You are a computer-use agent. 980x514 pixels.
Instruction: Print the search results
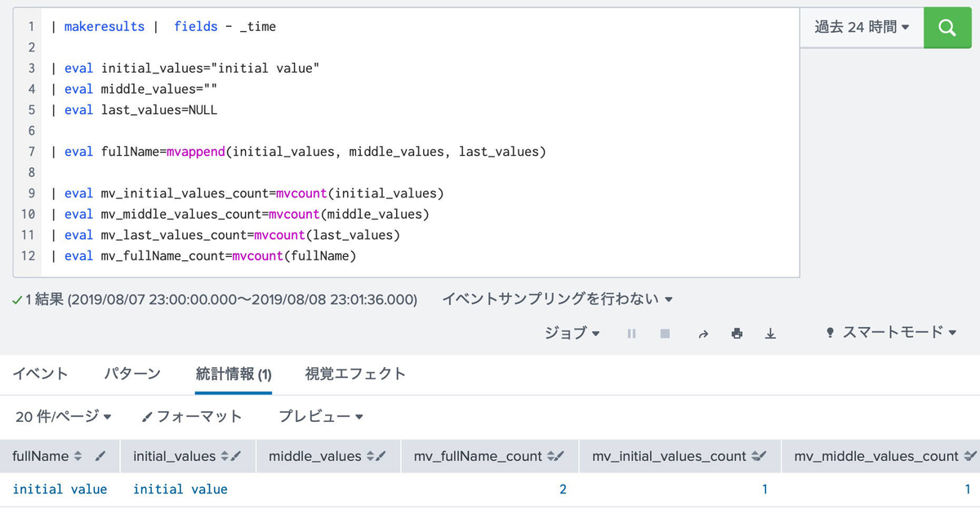click(737, 333)
